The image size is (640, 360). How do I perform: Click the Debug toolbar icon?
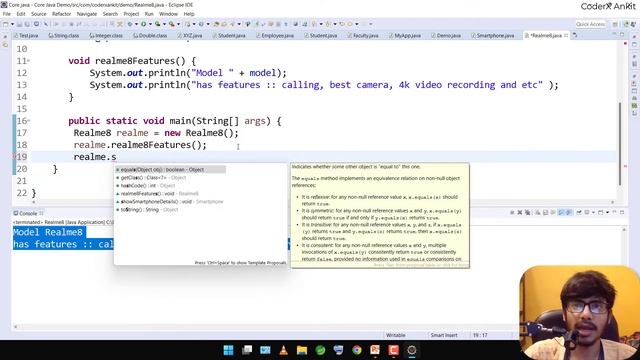[x=129, y=24]
